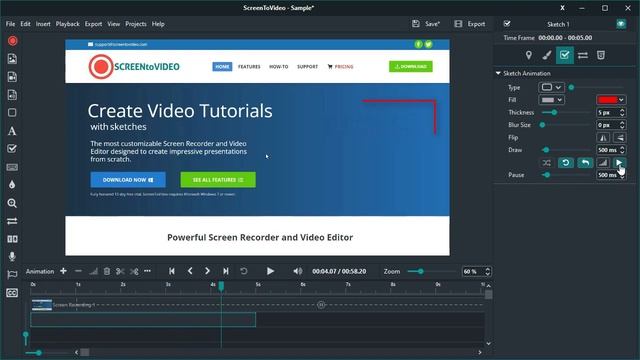Open the last properties tab icon

coord(601,55)
